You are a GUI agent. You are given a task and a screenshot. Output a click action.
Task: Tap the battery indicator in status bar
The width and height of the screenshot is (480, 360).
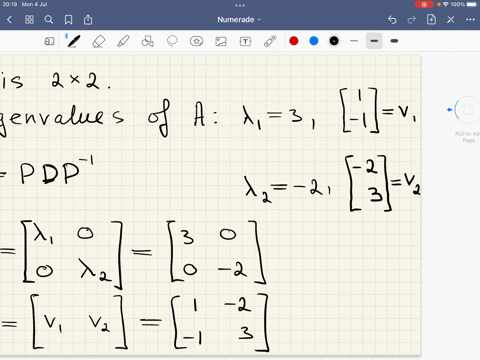coord(472,4)
